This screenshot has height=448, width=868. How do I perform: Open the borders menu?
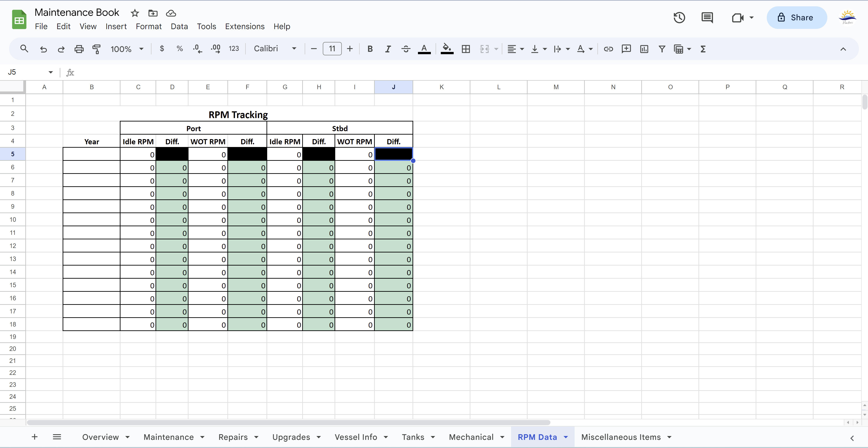click(466, 49)
